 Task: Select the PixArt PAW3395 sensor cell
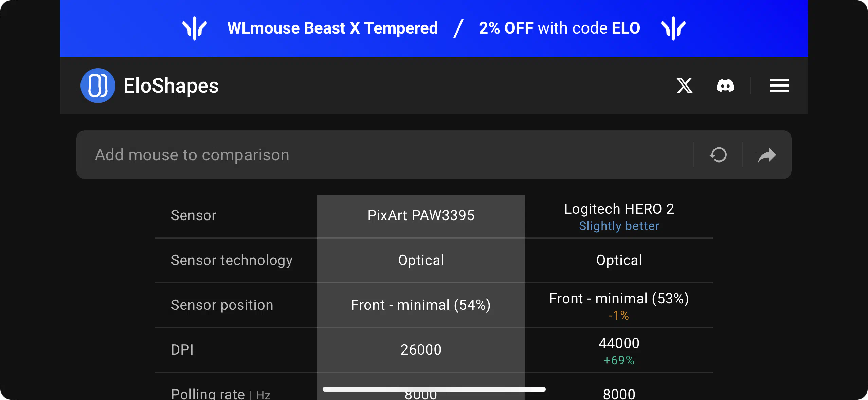[421, 215]
